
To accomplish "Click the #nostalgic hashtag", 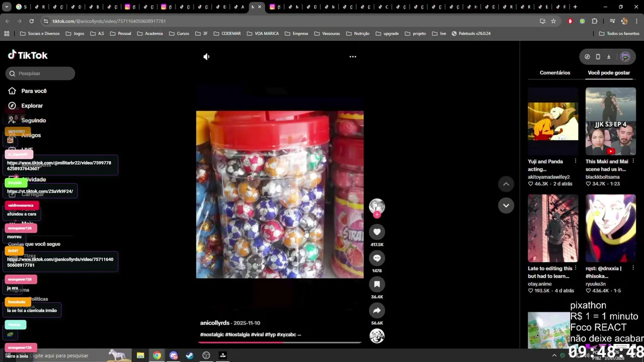I will 212,334.
